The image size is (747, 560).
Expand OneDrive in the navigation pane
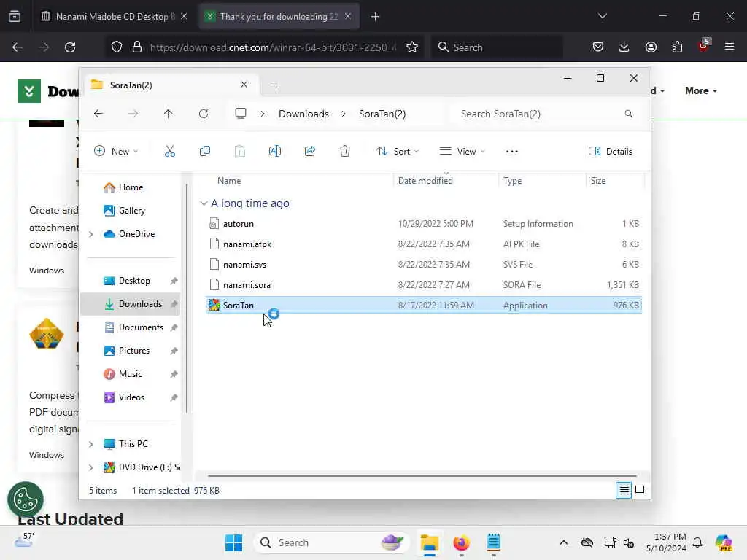(91, 234)
